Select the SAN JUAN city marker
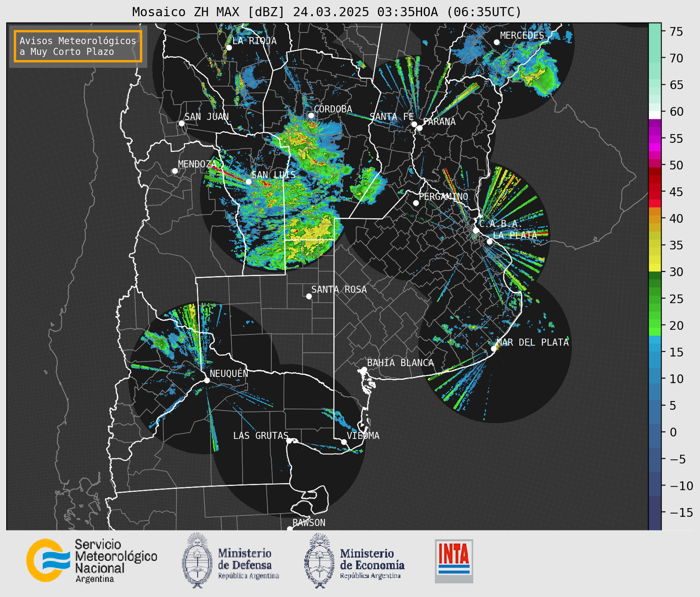This screenshot has height=597, width=700. click(181, 123)
